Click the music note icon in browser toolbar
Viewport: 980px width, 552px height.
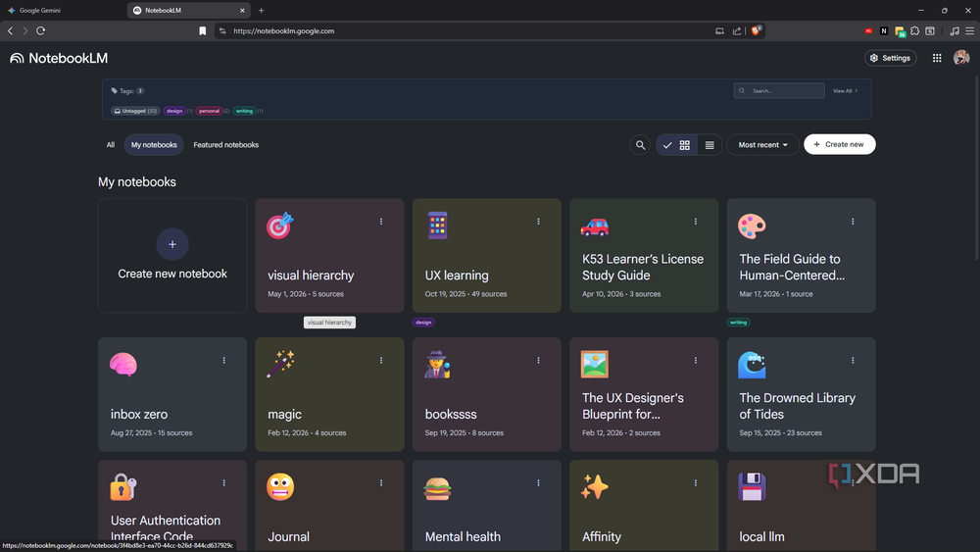(955, 30)
